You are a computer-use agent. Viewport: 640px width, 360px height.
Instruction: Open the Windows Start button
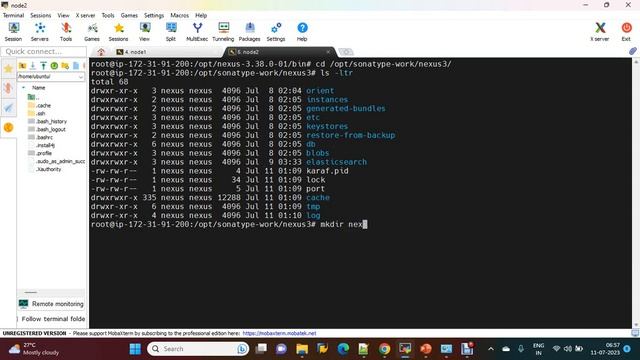point(135,349)
